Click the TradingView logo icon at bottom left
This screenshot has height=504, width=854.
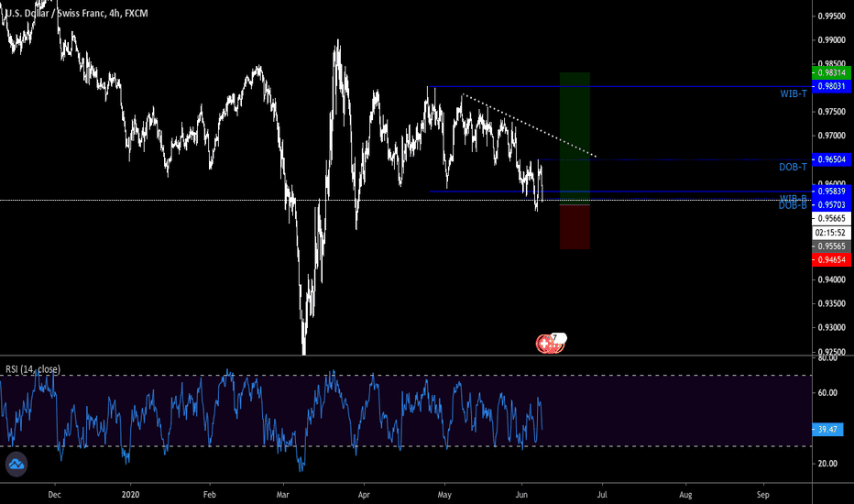pos(16,465)
